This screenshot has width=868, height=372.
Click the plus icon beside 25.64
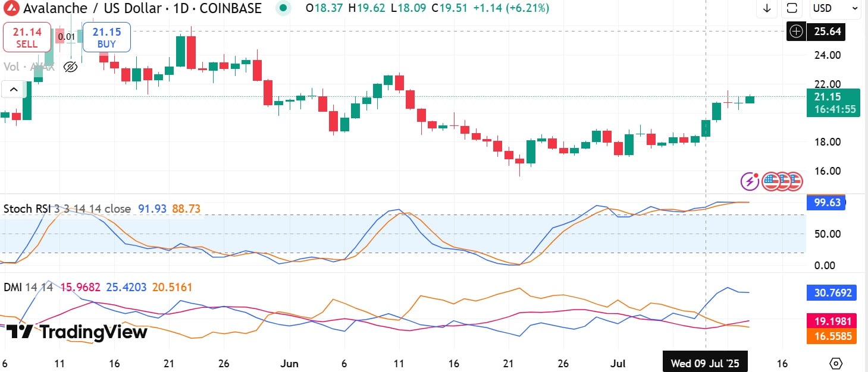[x=796, y=31]
